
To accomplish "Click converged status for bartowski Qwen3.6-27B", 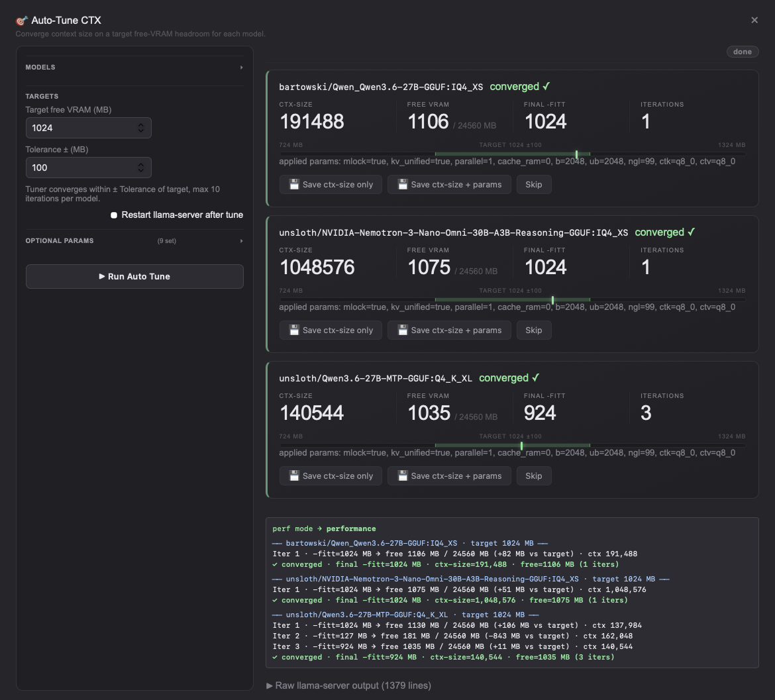I will tap(519, 87).
